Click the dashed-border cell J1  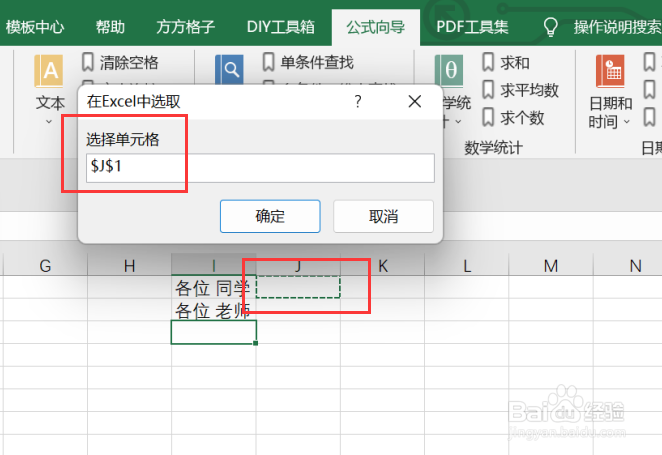(298, 287)
